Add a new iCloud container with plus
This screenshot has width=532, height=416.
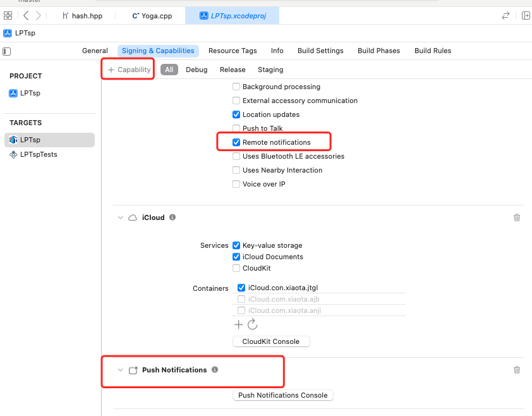pos(238,324)
